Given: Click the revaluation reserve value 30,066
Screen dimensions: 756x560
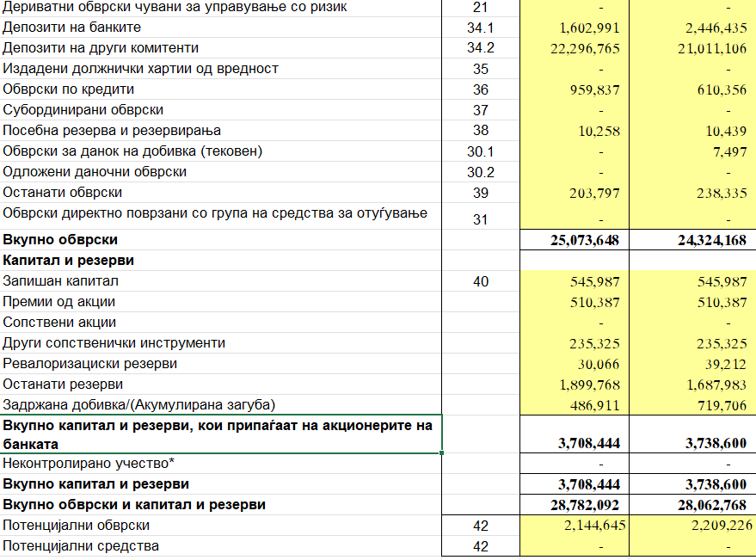Looking at the screenshot, I should coord(595,364).
